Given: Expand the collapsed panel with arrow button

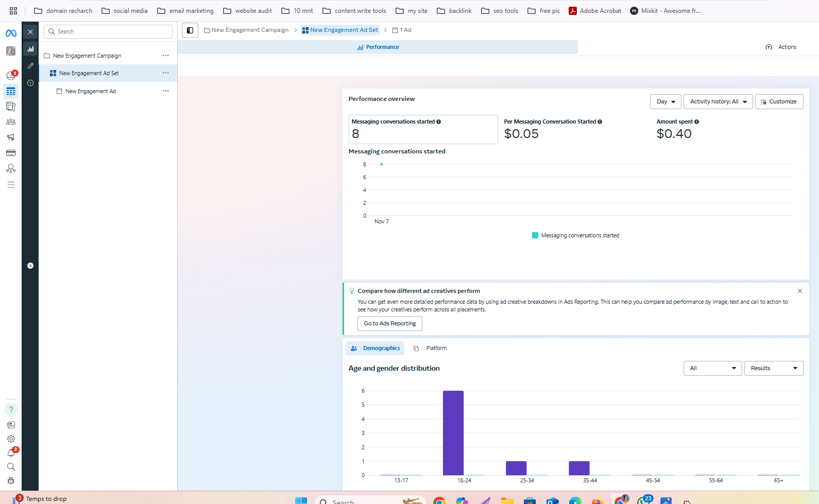Looking at the screenshot, I should click(30, 266).
